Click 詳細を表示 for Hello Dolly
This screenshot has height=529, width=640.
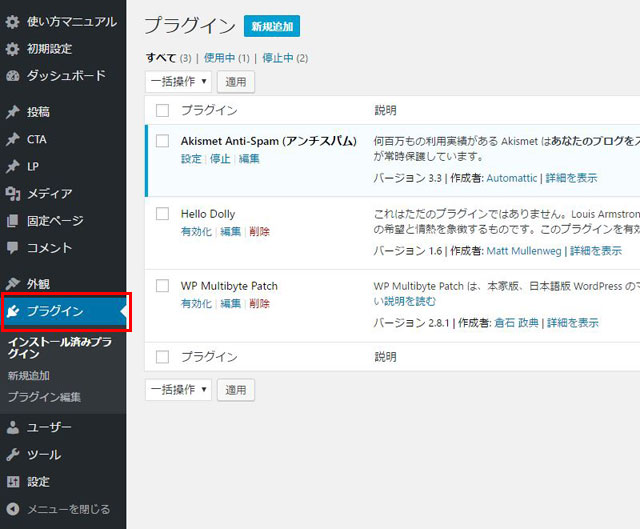596,251
